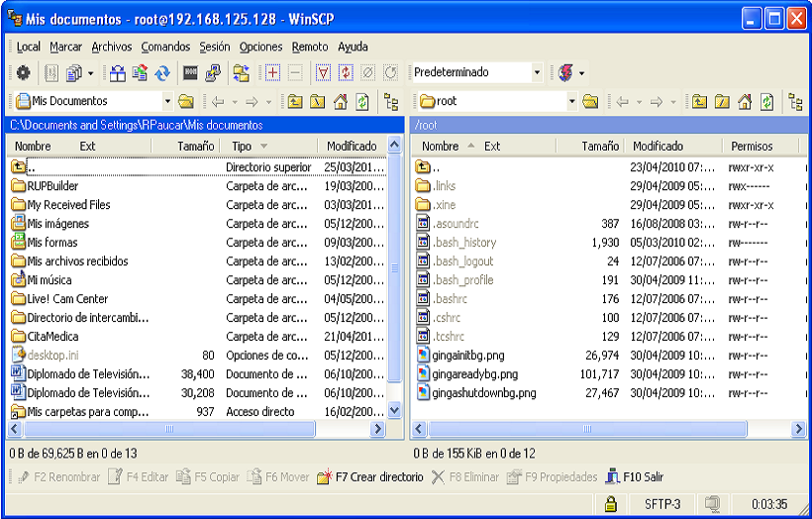
Task: Go to remote root directory icon
Action: point(722,101)
